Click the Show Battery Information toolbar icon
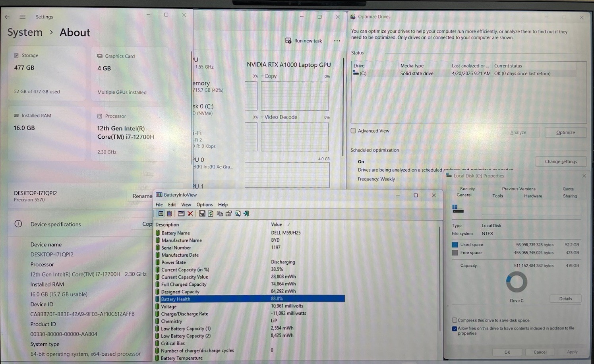 pos(161,214)
